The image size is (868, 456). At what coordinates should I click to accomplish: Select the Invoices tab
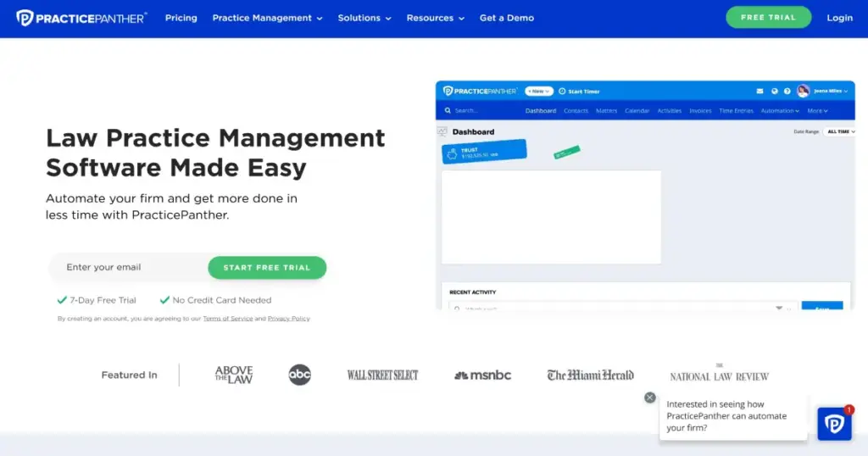click(700, 111)
